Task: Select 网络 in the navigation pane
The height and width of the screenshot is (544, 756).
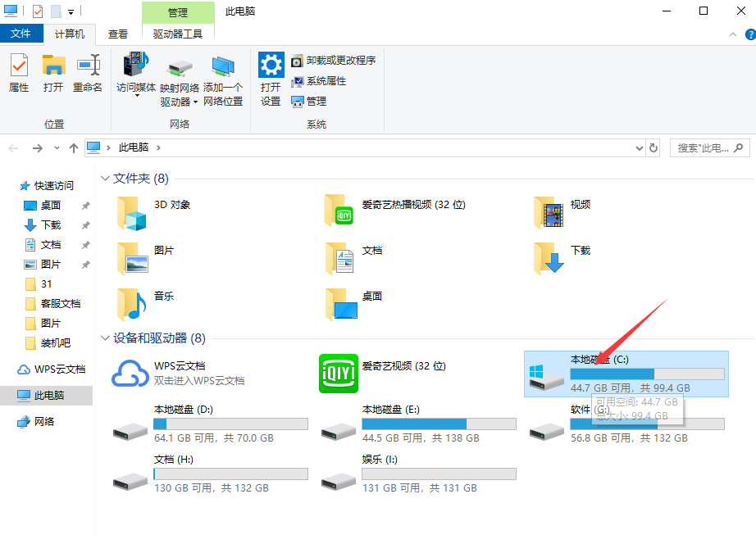Action: [44, 421]
